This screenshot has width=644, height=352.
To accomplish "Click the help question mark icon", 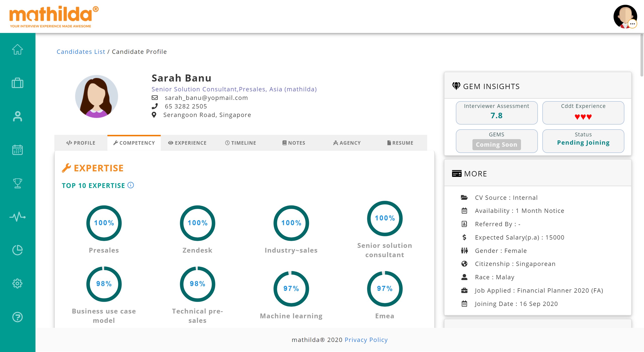I will tap(17, 317).
